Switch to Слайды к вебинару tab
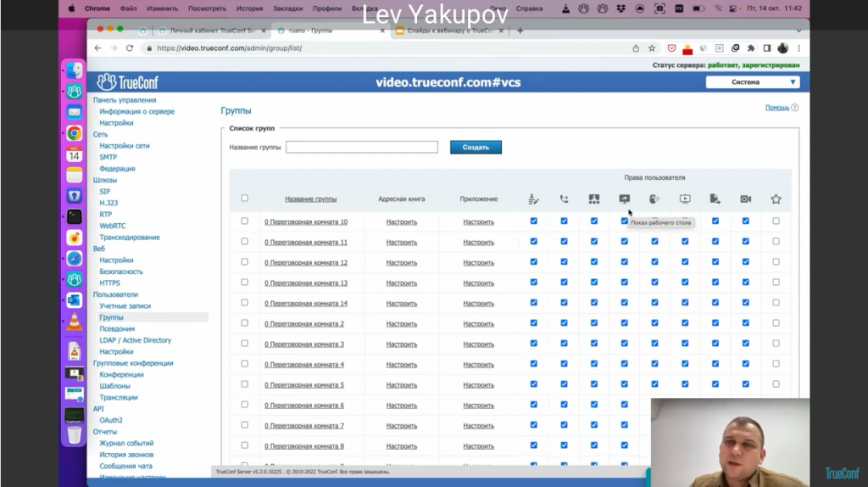 click(450, 31)
